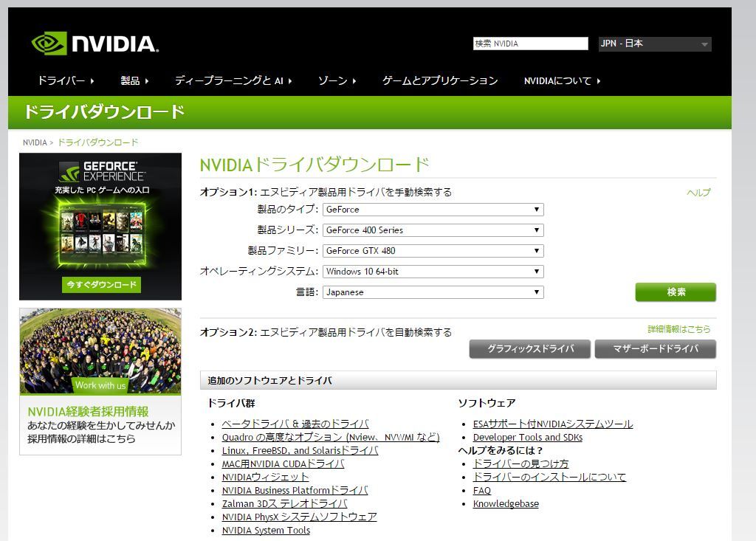756x541 pixels.
Task: Open the FAQ link
Action: click(481, 490)
